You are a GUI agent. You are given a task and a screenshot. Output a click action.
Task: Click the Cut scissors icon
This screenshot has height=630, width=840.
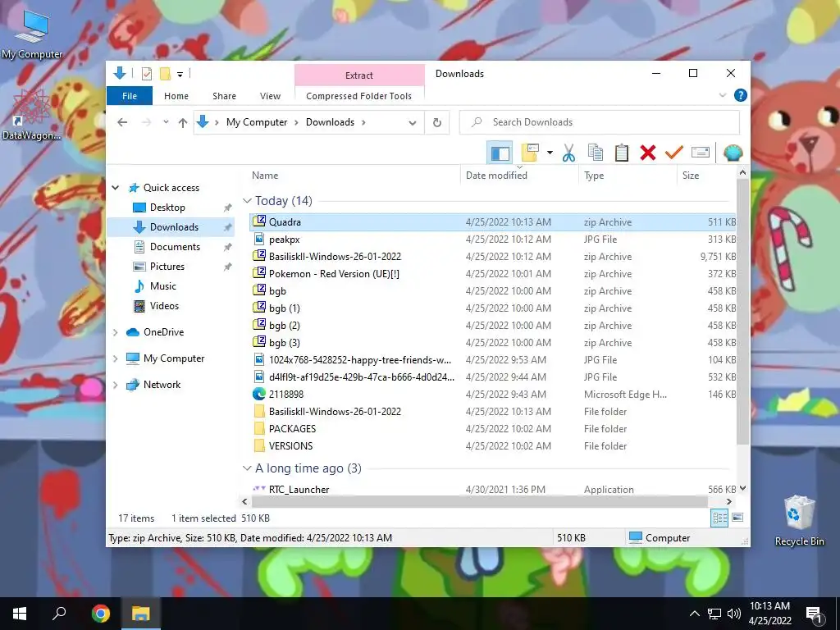coord(569,153)
